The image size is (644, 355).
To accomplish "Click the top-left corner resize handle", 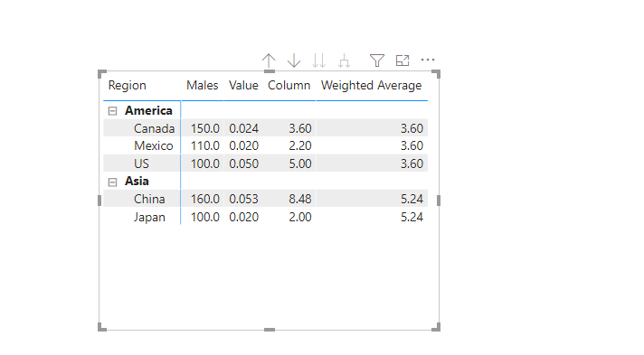I will click(102, 74).
